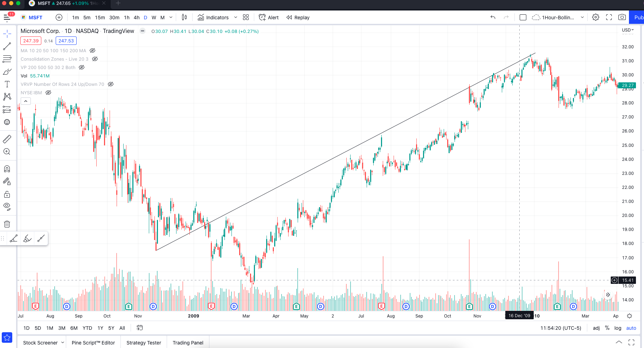Toggle stay in drawing mode
Screen dimensions: 644x348
point(7,182)
